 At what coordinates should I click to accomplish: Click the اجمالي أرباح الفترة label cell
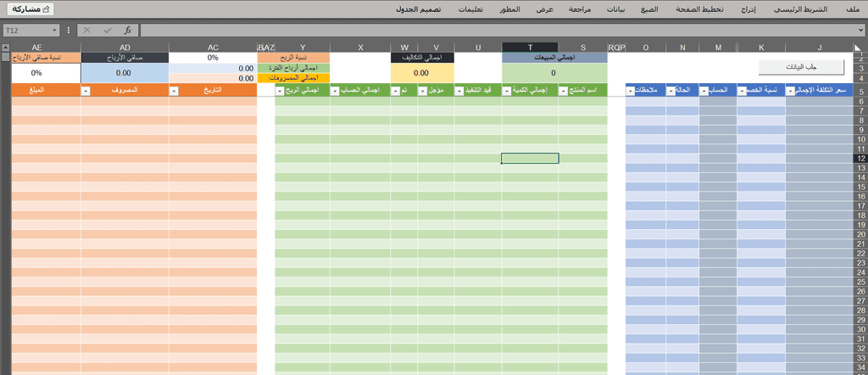(x=293, y=68)
